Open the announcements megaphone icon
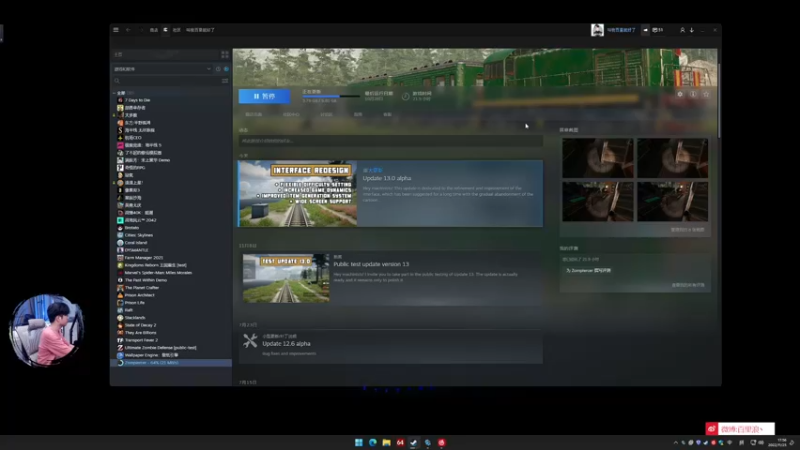This screenshot has width=800, height=450. pyautogui.click(x=645, y=30)
